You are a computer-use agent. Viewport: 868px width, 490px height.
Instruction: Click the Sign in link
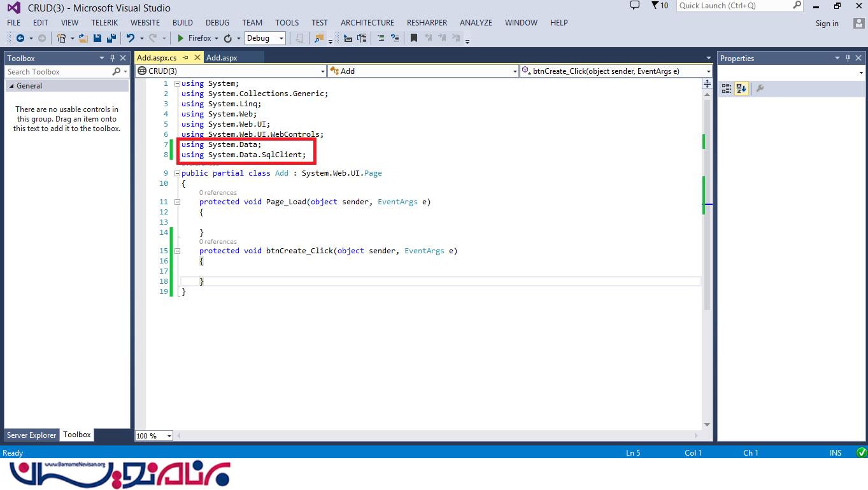tap(827, 24)
